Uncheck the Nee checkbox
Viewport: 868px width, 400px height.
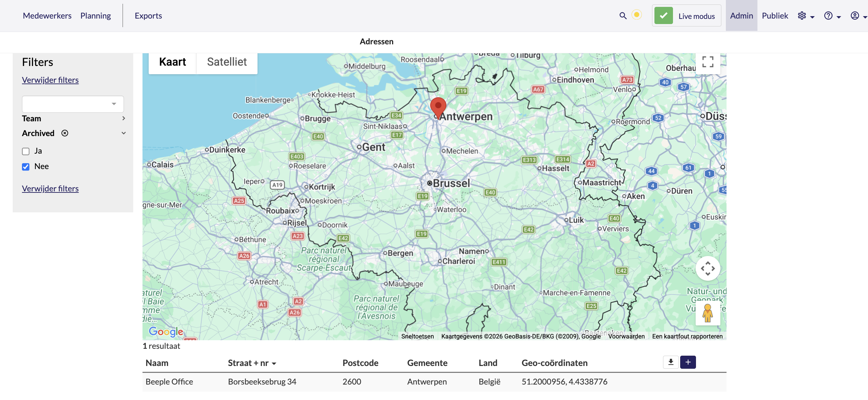(x=26, y=167)
